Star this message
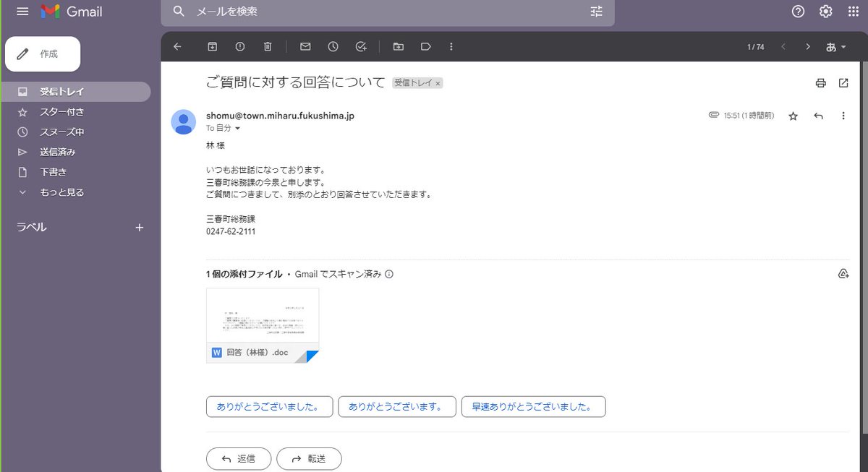Viewport: 868px width, 472px height. pyautogui.click(x=793, y=116)
